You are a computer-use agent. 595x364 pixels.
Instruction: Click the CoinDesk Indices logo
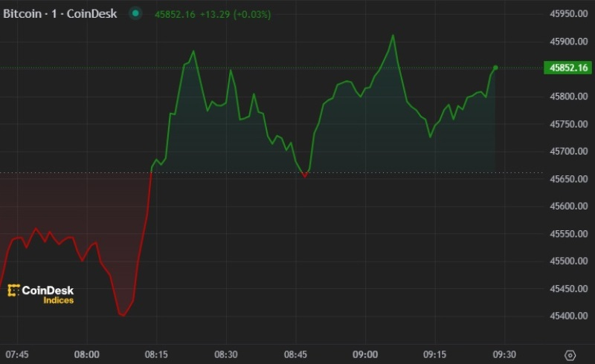tap(41, 294)
